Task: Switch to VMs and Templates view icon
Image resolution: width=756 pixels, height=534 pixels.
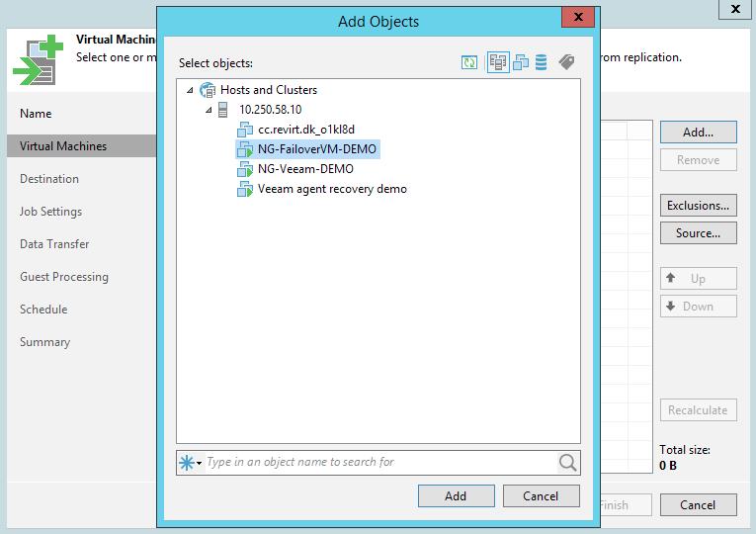Action: [521, 62]
